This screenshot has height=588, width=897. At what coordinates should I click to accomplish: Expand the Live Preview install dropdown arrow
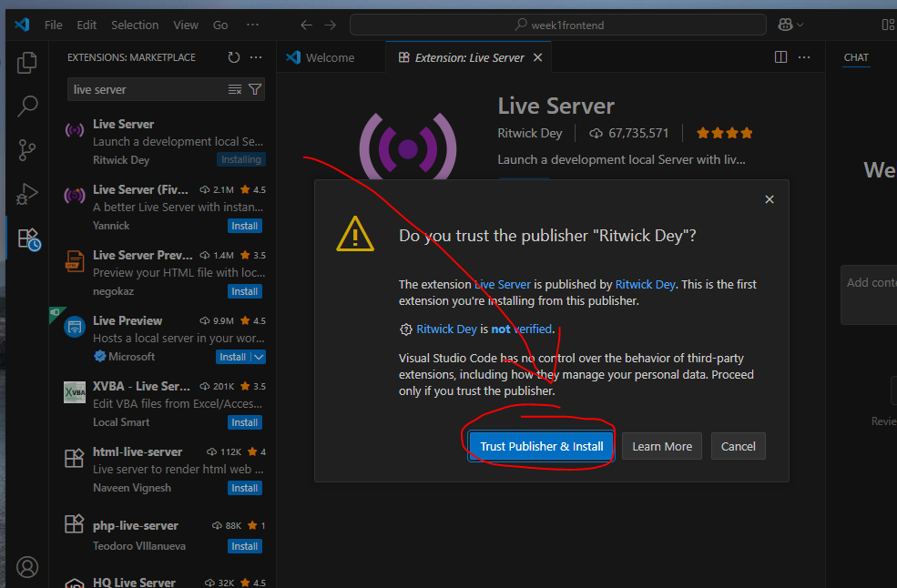258,357
